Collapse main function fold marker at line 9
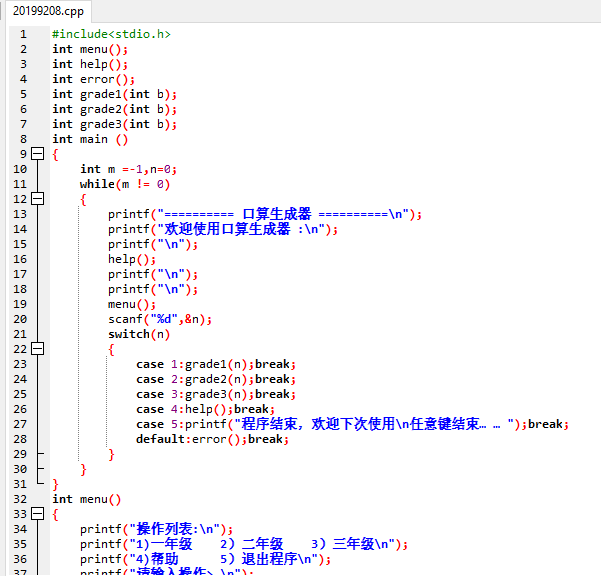Image resolution: width=601 pixels, height=576 pixels. [37, 154]
